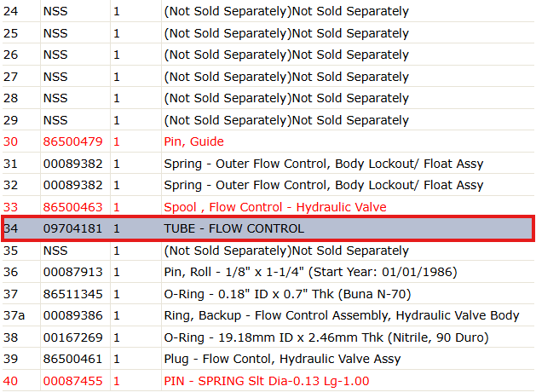Click part number 00089382 in row 32
Image resolution: width=536 pixels, height=392 pixels.
click(x=72, y=185)
